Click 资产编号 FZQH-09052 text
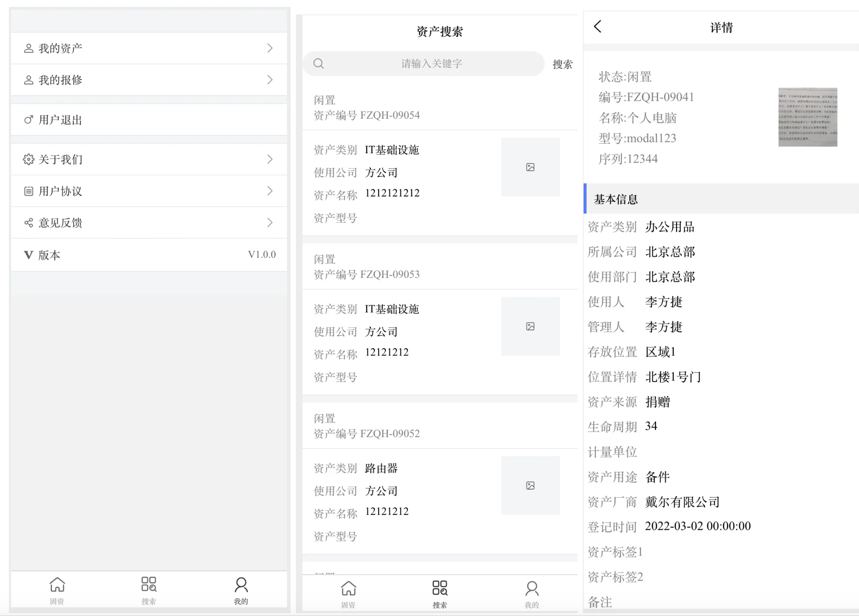The height and width of the screenshot is (616, 859). pos(367,434)
